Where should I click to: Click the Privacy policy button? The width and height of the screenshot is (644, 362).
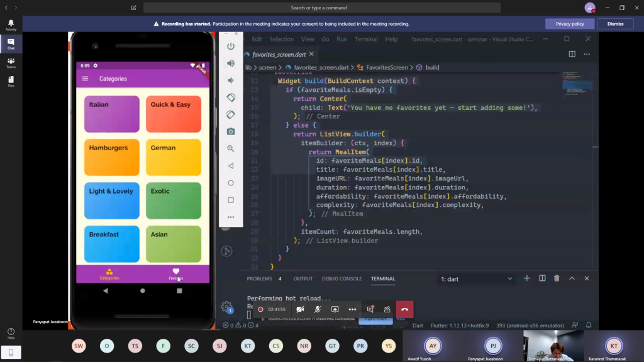[x=570, y=24]
